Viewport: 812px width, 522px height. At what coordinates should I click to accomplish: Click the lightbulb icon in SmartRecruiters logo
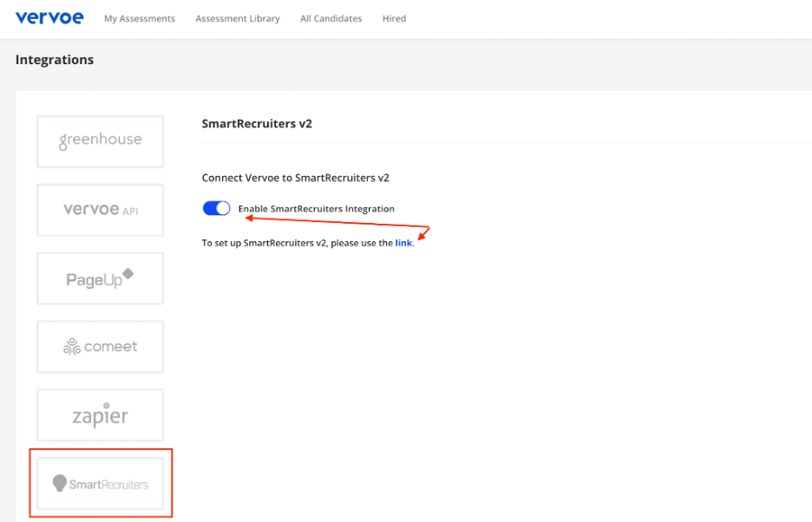pos(59,483)
